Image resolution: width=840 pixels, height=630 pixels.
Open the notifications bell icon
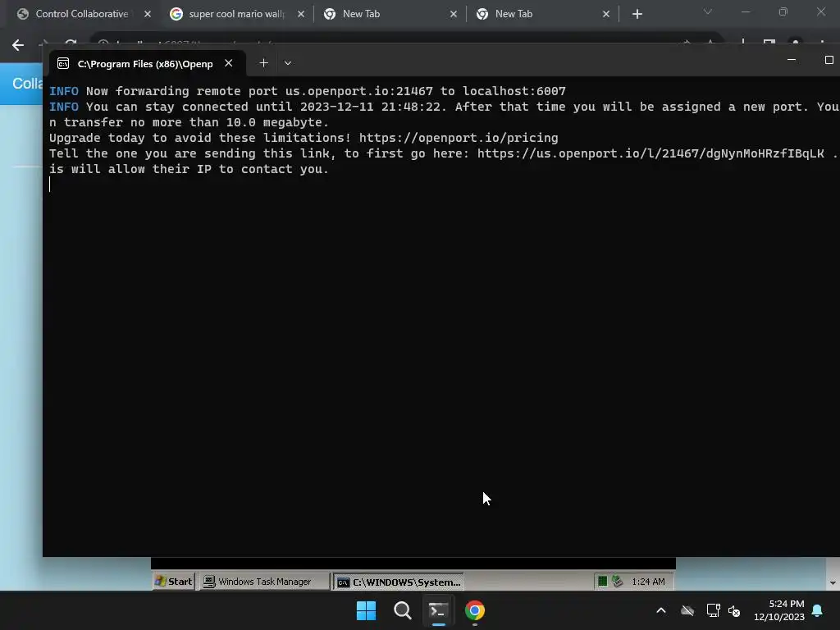(818, 610)
